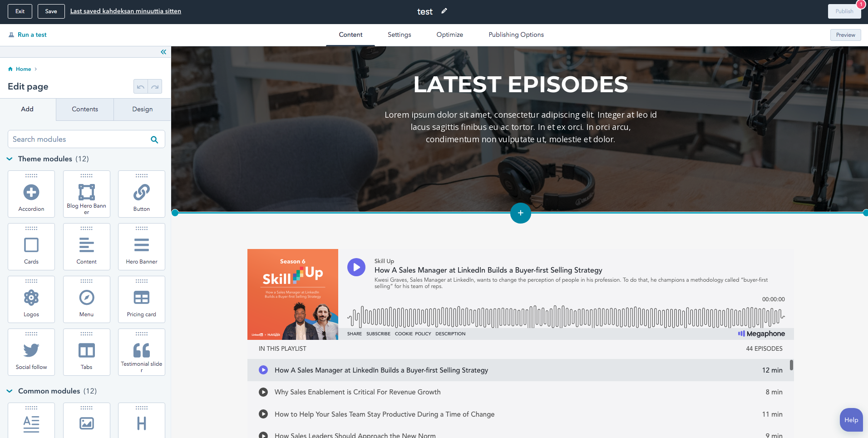
Task: Click the Home breadcrumb link
Action: [24, 69]
